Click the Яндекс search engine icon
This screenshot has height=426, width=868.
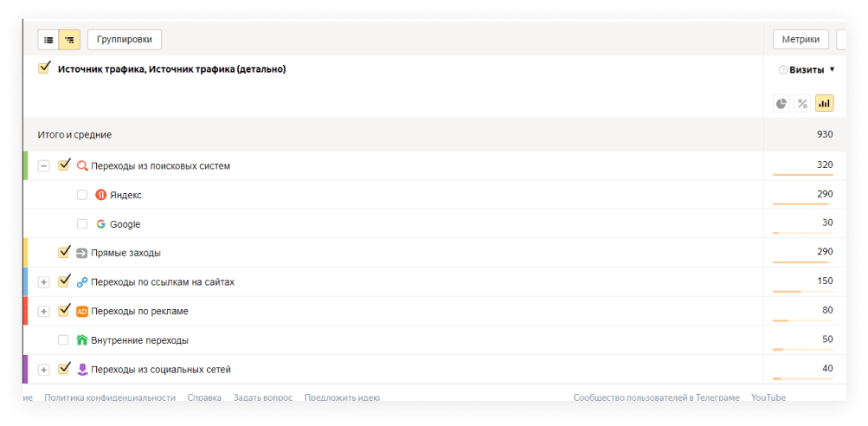(101, 195)
